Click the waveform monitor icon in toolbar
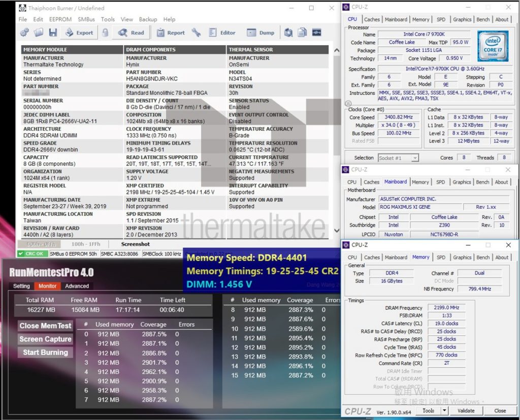Screen dimensions: 520x420 click(x=317, y=33)
